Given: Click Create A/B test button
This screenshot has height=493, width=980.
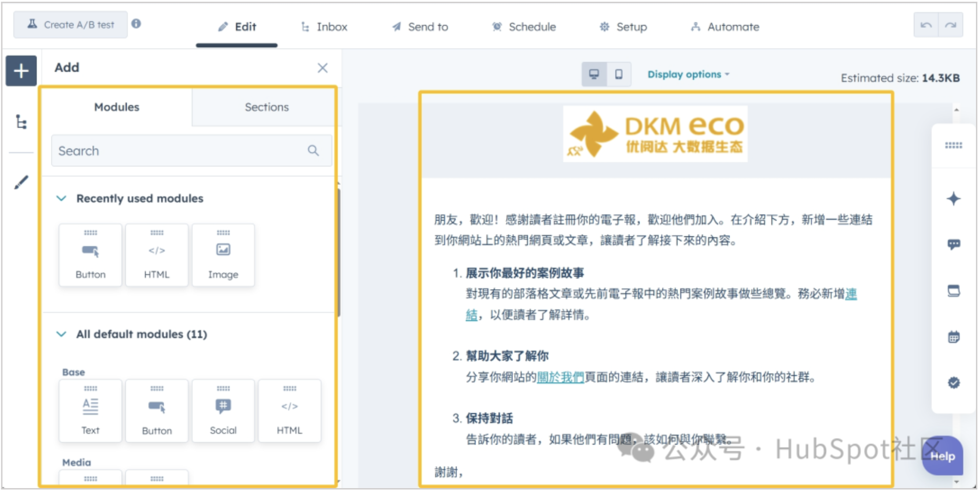Looking at the screenshot, I should point(71,25).
